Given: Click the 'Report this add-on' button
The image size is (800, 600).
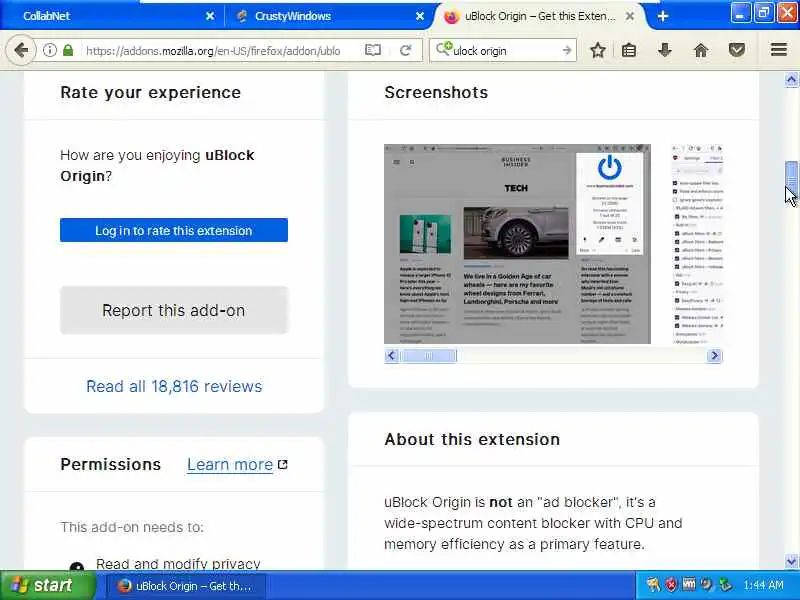Looking at the screenshot, I should point(174,310).
